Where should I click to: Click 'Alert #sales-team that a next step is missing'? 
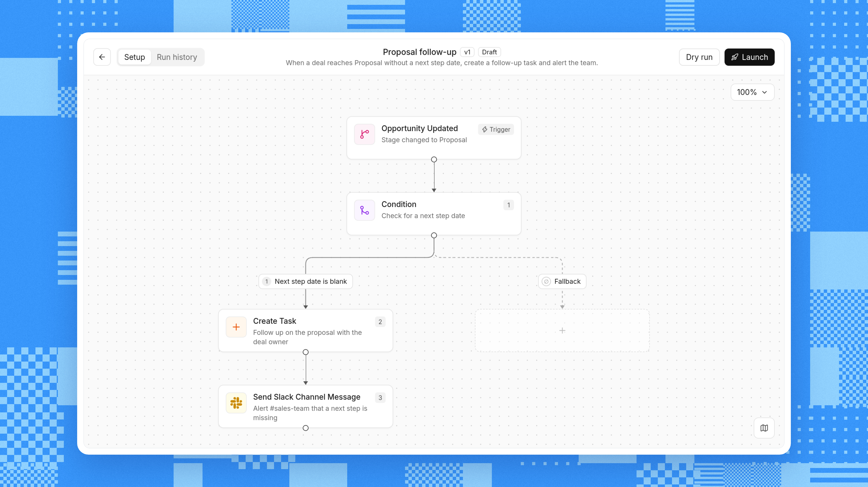pyautogui.click(x=310, y=413)
